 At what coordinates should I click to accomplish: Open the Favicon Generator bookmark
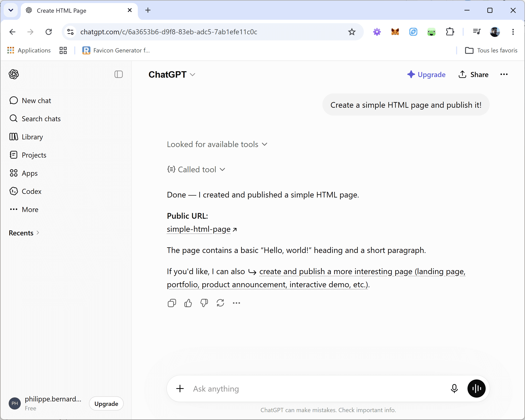116,50
